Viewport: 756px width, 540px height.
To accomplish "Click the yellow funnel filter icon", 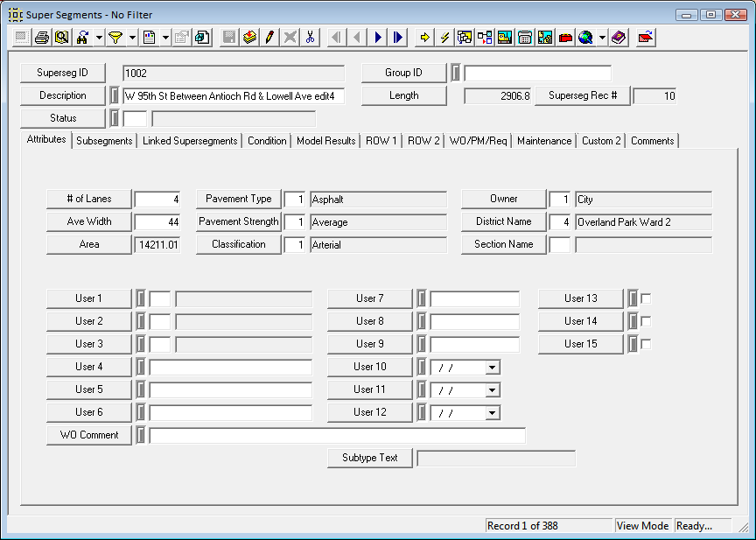I will click(115, 38).
